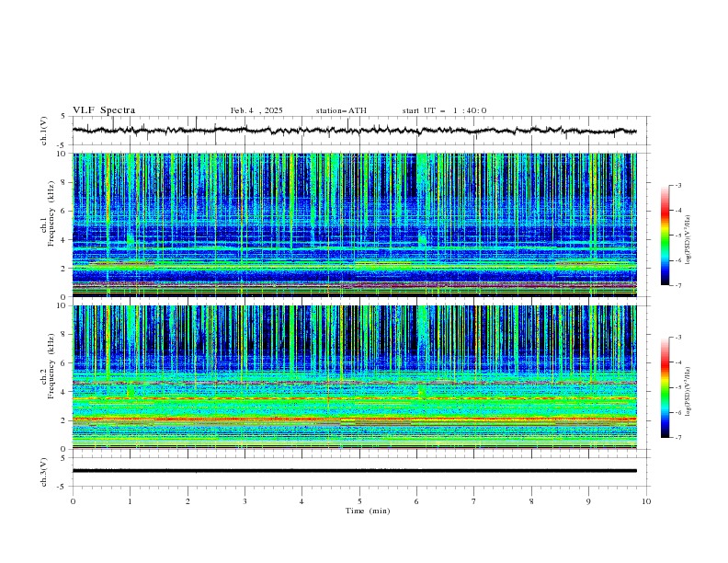Click the '2' tick on ch.2 frequency axis
The image size is (728, 563).
click(65, 420)
